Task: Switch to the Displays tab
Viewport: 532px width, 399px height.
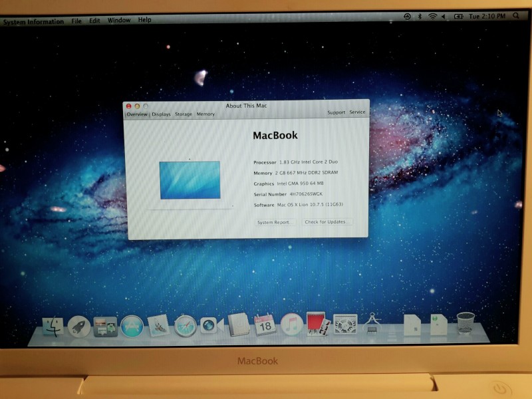Action: 161,114
